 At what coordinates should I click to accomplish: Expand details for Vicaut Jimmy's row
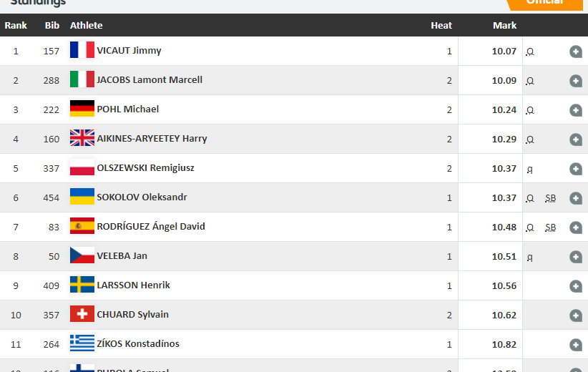(576, 52)
